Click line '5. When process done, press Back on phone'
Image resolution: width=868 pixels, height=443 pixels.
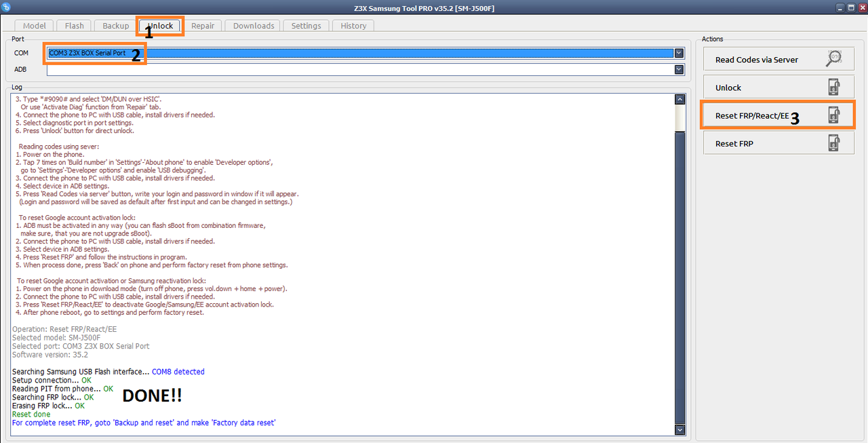[151, 265]
